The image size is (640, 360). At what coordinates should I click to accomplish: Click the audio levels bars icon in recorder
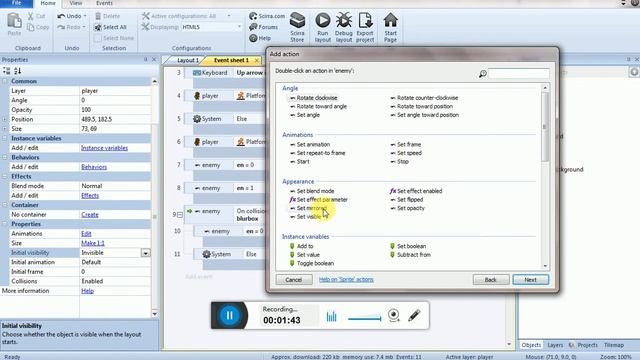click(331, 316)
